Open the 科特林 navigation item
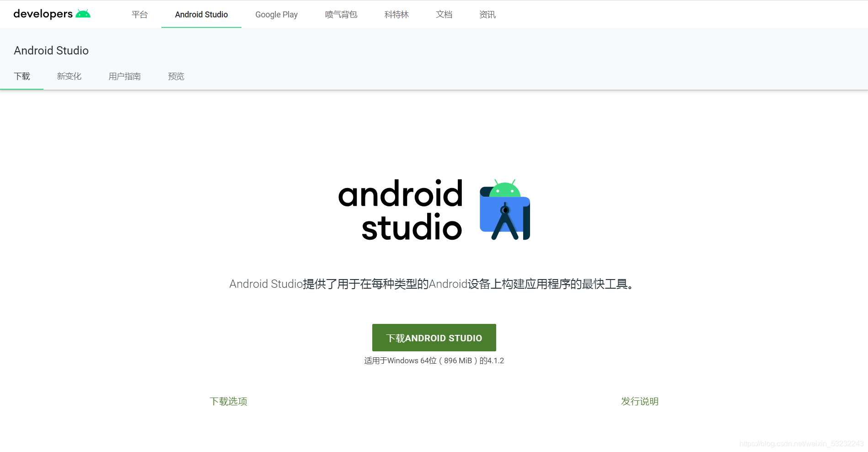 [x=396, y=15]
